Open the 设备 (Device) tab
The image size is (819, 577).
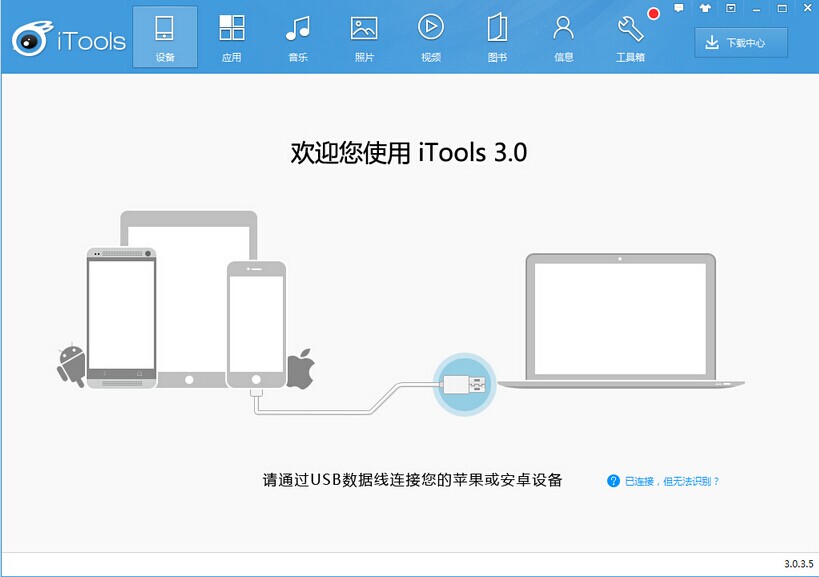[165, 38]
